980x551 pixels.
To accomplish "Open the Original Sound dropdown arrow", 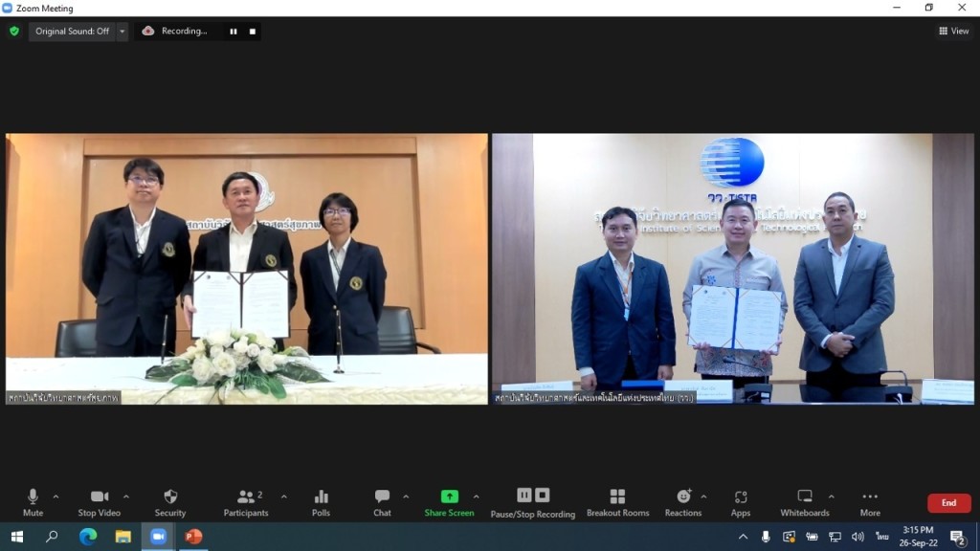I will tap(122, 32).
